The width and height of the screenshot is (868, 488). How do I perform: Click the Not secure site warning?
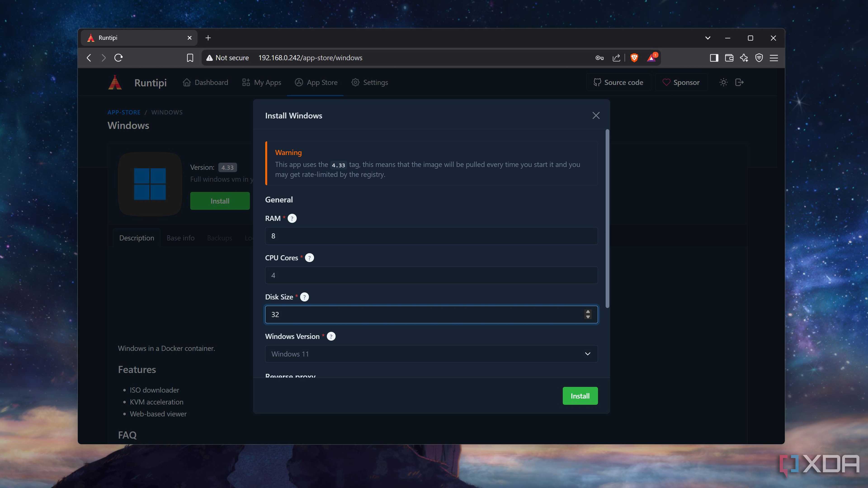tap(227, 58)
